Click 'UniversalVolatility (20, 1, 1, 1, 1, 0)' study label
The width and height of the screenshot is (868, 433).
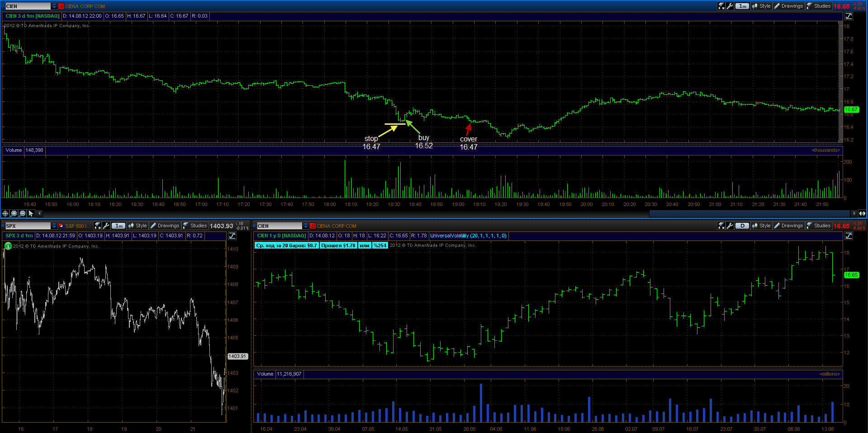click(469, 235)
